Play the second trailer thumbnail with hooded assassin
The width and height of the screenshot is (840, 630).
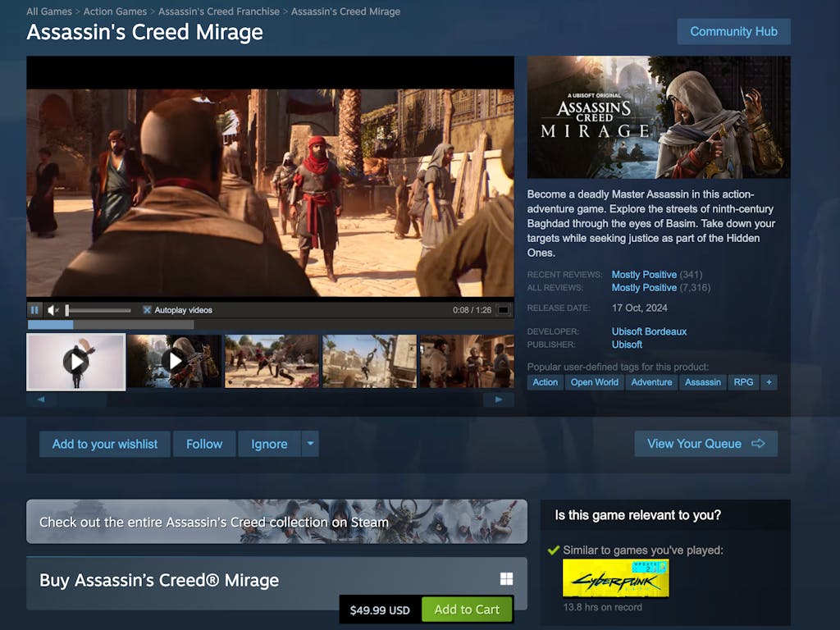(x=175, y=362)
